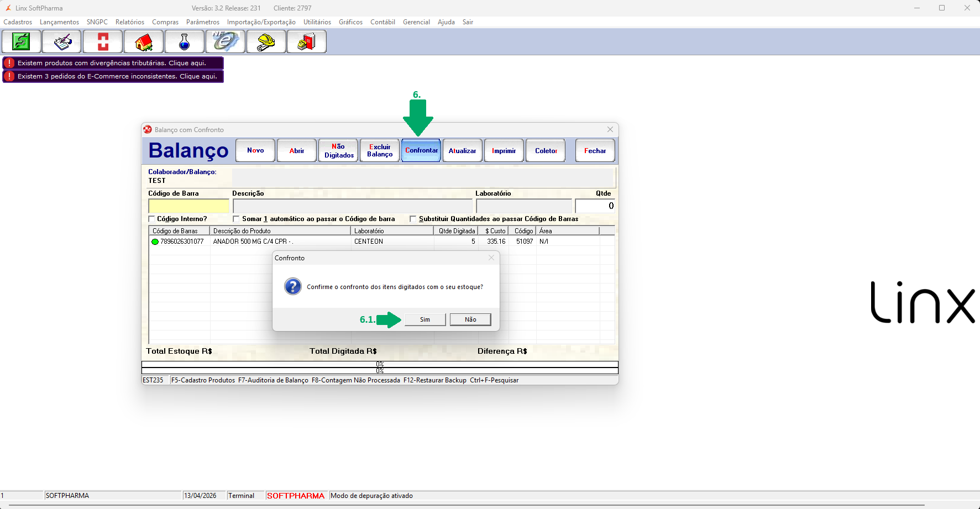Click the Abrir button
This screenshot has height=509, width=980.
tap(297, 150)
